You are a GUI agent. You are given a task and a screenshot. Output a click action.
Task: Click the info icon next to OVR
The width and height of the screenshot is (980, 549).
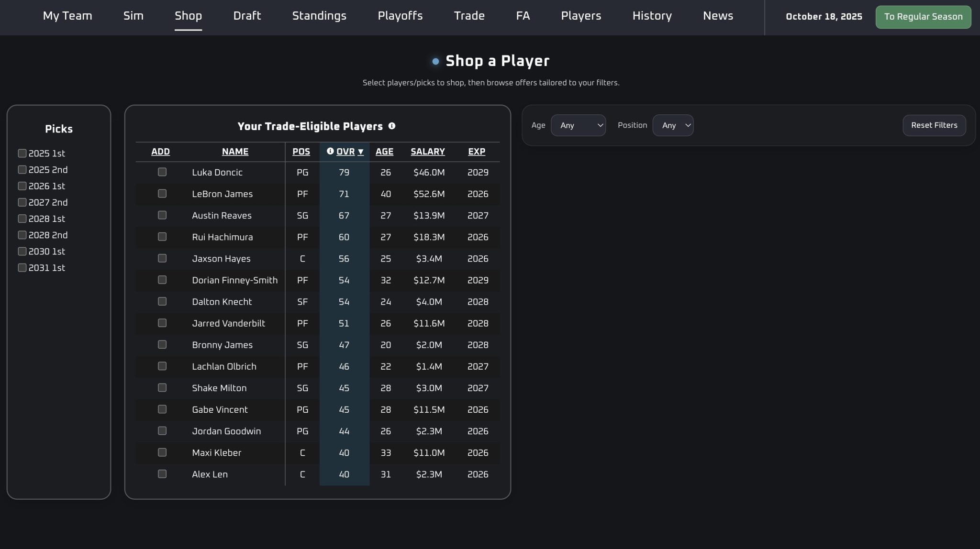(330, 151)
